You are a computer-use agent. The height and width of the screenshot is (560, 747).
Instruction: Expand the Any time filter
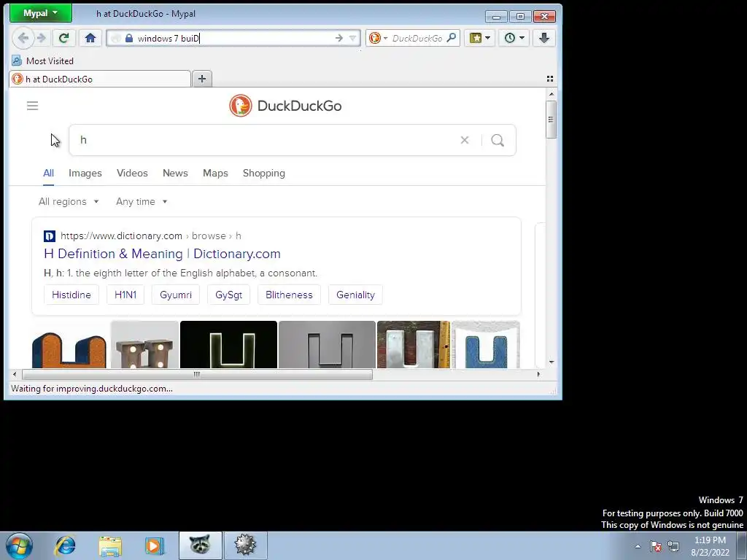pos(142,201)
